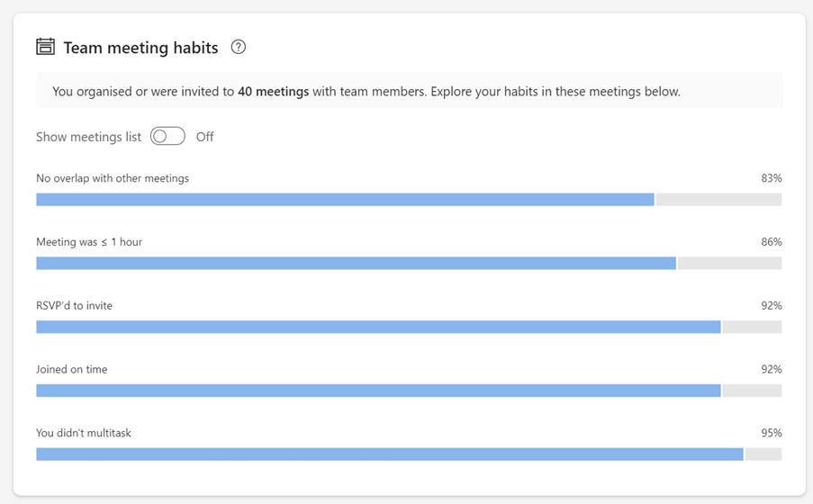
Task: Select the RSVP'd to invite label
Action: pos(74,306)
